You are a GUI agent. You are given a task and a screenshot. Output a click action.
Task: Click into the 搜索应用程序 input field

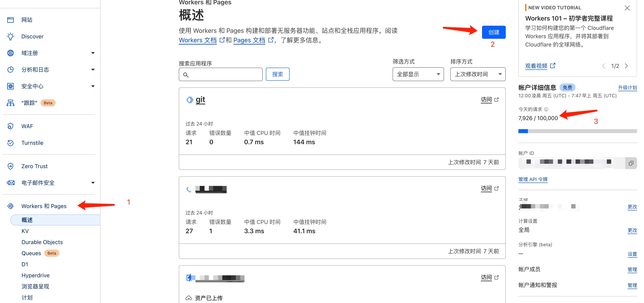[x=221, y=74]
